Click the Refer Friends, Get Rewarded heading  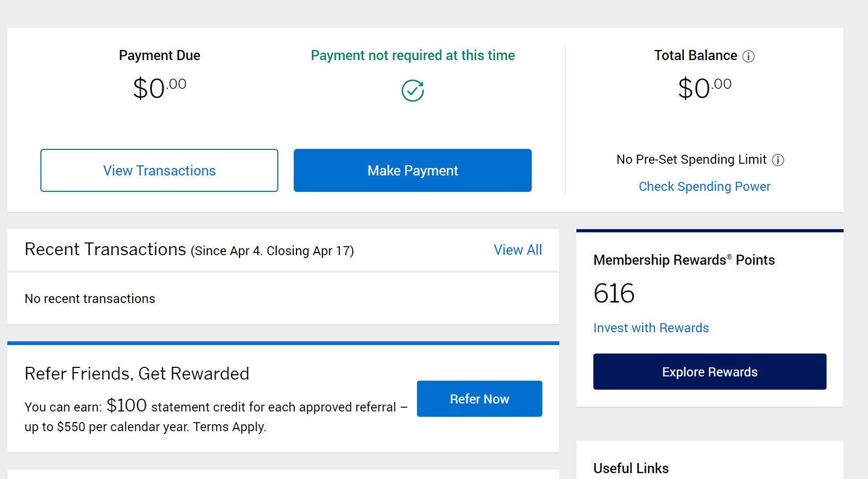[x=137, y=374]
